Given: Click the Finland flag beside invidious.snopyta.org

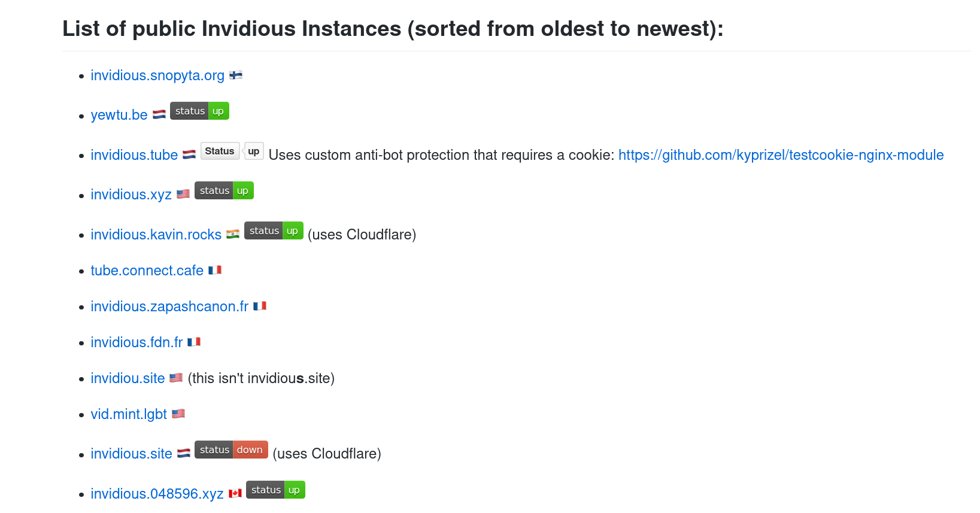Looking at the screenshot, I should (236, 75).
